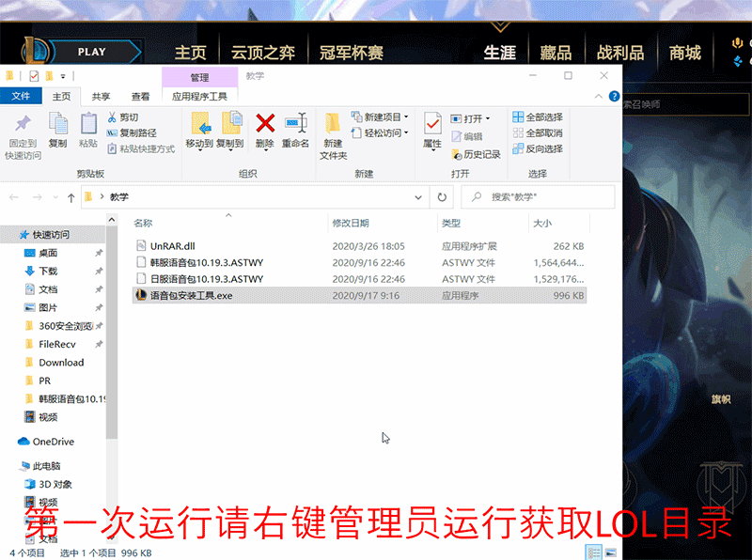Open 历史记录 history
Screen dimensions: 752x560
[x=476, y=154]
